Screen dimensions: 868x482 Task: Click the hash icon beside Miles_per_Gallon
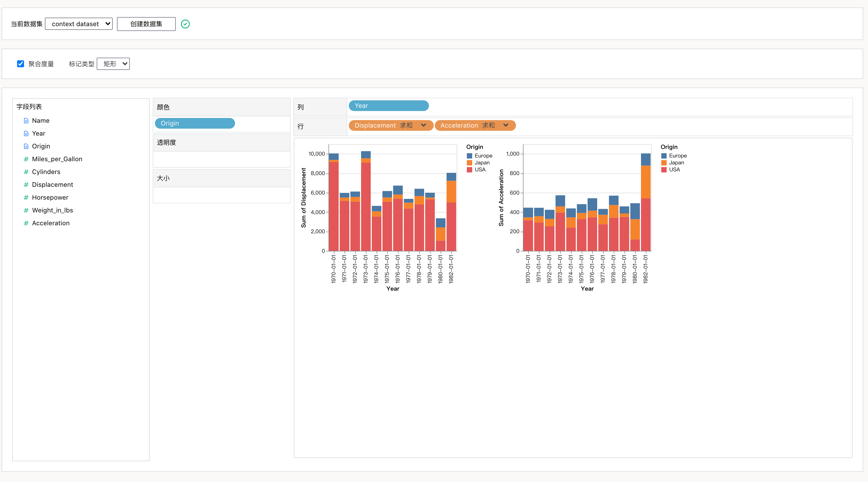coord(26,159)
